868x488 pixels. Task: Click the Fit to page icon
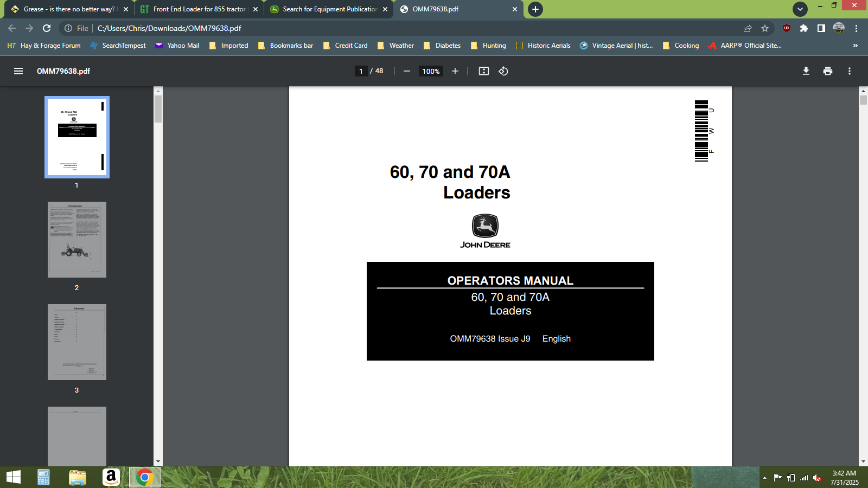484,71
